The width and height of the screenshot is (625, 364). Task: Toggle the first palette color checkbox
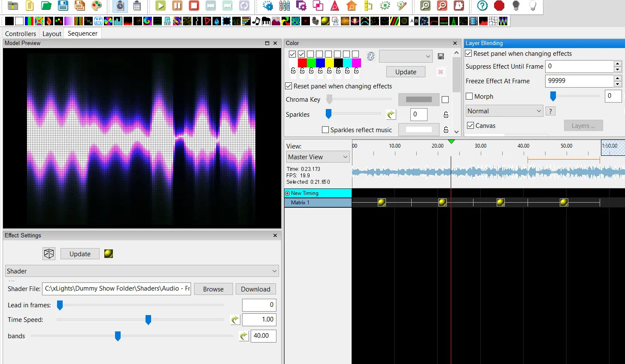[292, 54]
